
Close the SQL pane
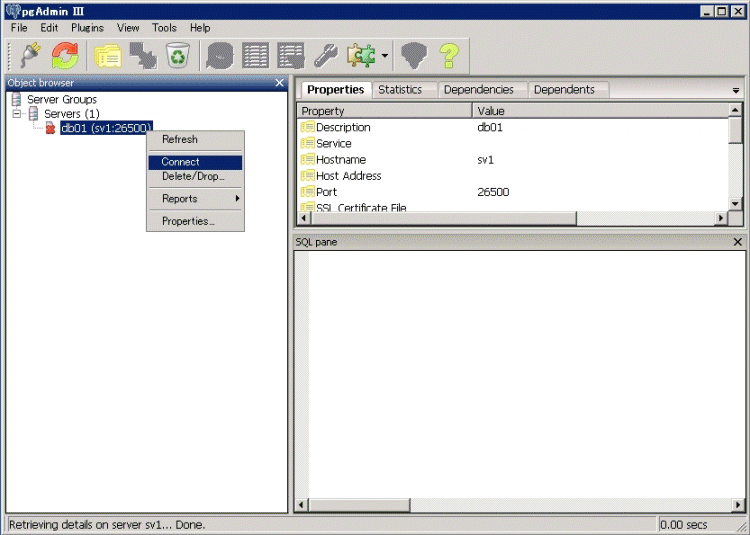(738, 242)
